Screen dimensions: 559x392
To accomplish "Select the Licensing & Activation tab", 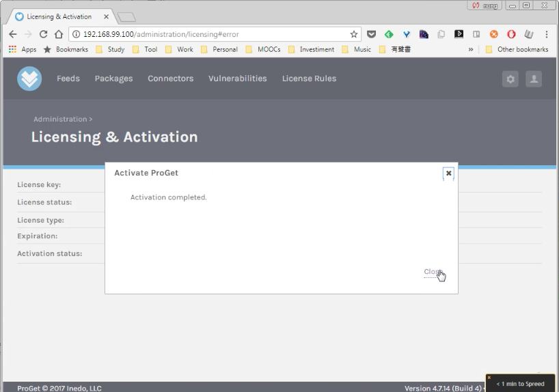I will pos(59,17).
